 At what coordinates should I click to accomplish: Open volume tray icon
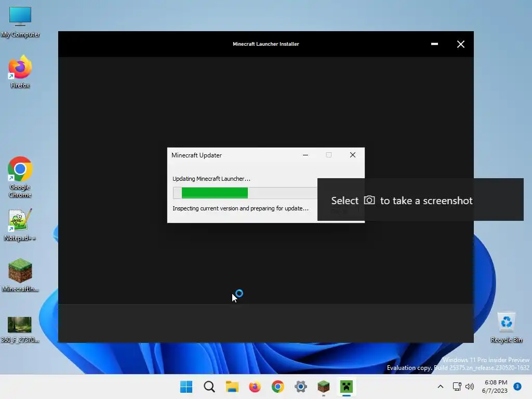470,387
